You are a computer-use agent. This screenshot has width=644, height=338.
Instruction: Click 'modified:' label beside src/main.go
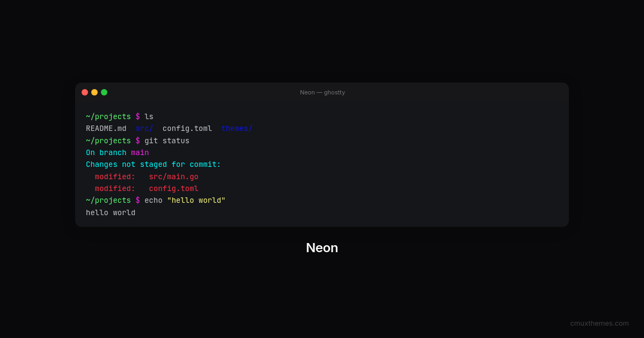[x=115, y=177]
